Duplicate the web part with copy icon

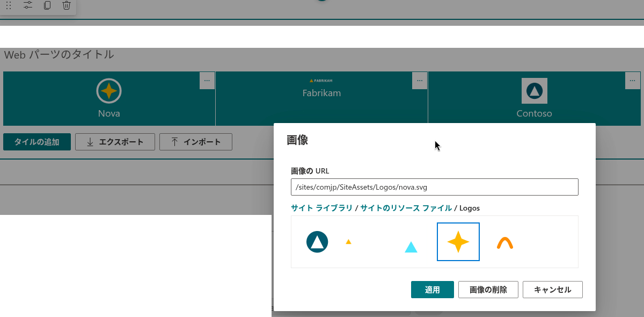[x=47, y=5]
